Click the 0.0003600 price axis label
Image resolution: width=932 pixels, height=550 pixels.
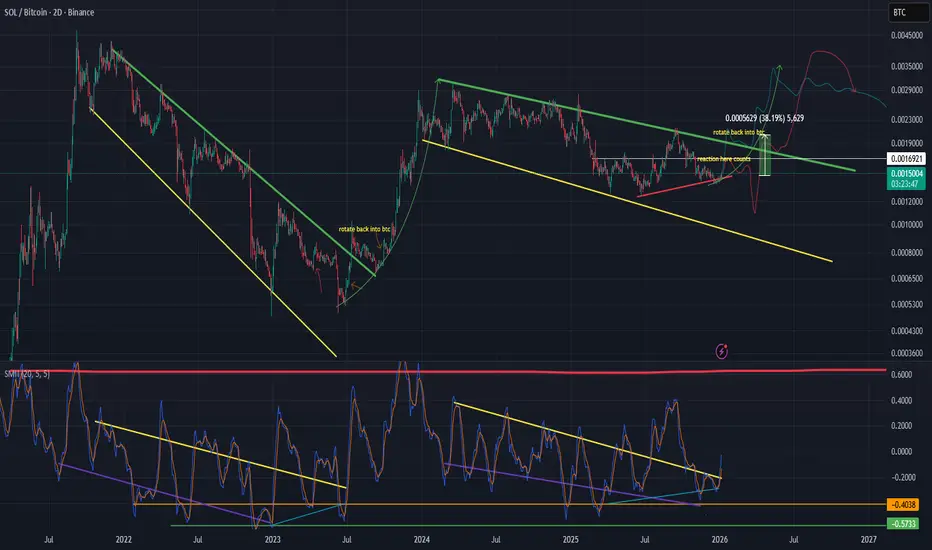[x=907, y=353]
